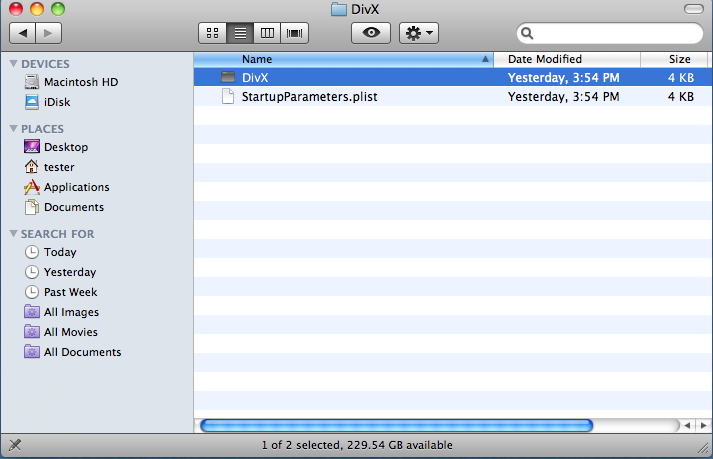Open the All Images smart search

pyautogui.click(x=71, y=313)
